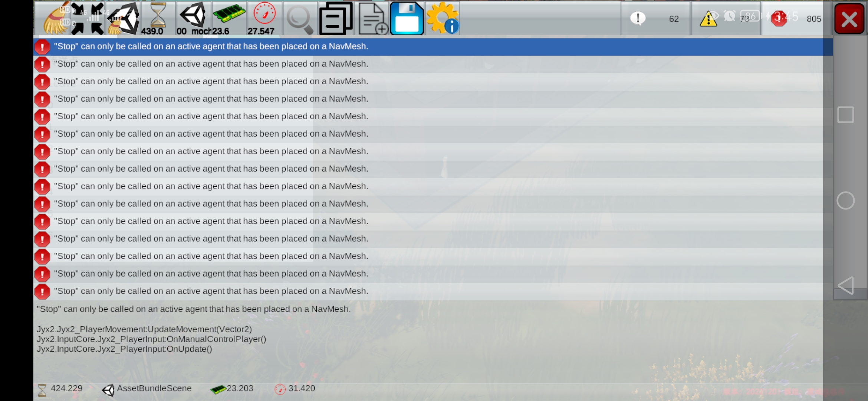Open log search with magnifier icon
The image size is (868, 401).
pyautogui.click(x=300, y=19)
